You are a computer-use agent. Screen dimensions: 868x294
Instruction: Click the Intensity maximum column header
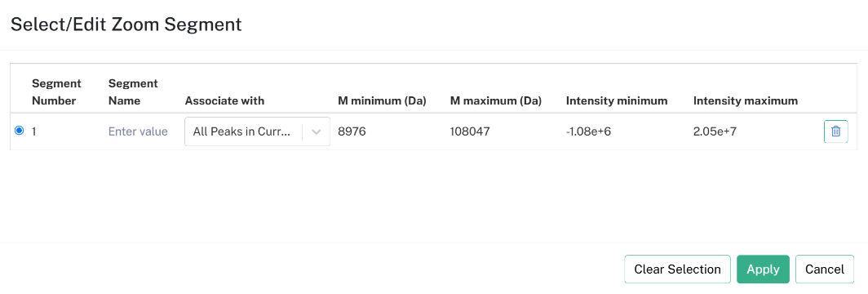click(x=746, y=100)
